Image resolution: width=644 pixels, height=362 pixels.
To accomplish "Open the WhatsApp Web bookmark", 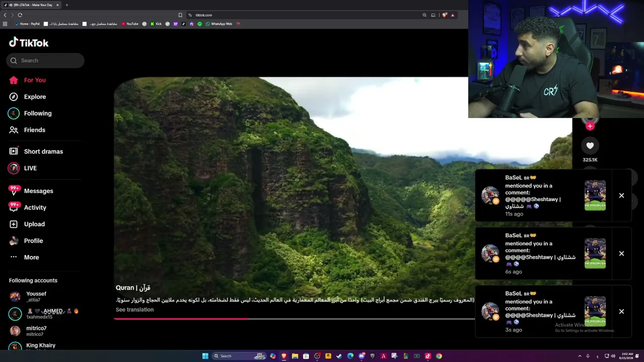I will click(219, 24).
